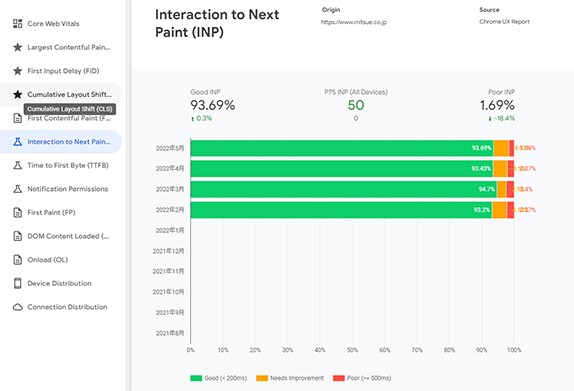
Task: Click the green May 2022 bar showing 93.69%
Action: (x=342, y=148)
